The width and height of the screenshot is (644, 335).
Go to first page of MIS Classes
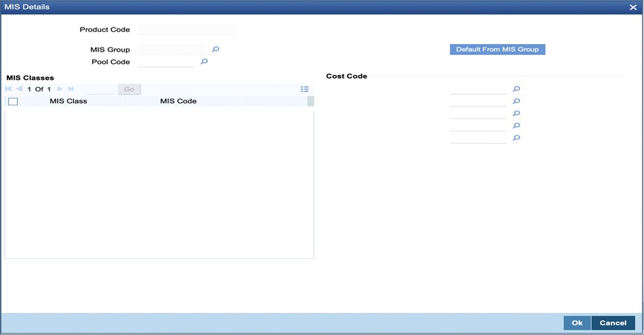[x=8, y=89]
